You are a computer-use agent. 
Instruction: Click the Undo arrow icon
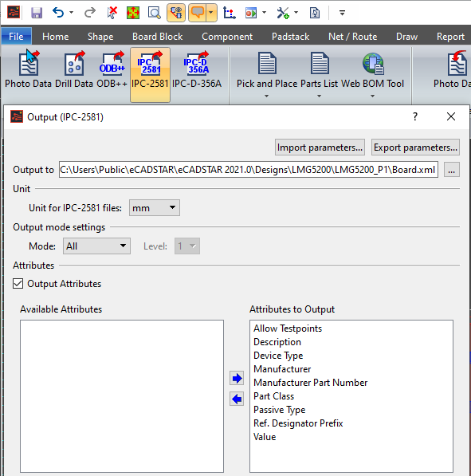point(58,13)
